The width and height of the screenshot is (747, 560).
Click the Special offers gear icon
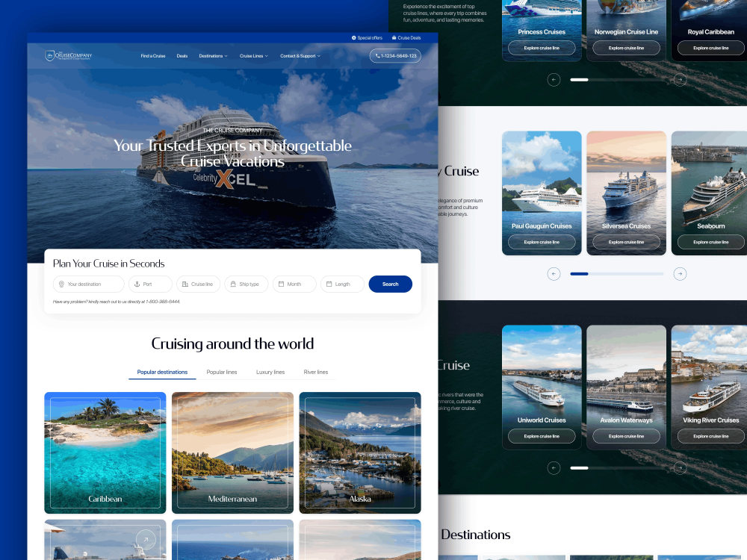(353, 37)
